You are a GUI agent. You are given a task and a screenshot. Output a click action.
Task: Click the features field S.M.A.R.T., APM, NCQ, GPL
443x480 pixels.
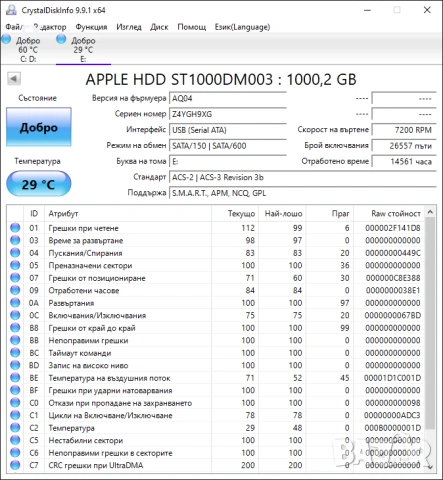(303, 193)
